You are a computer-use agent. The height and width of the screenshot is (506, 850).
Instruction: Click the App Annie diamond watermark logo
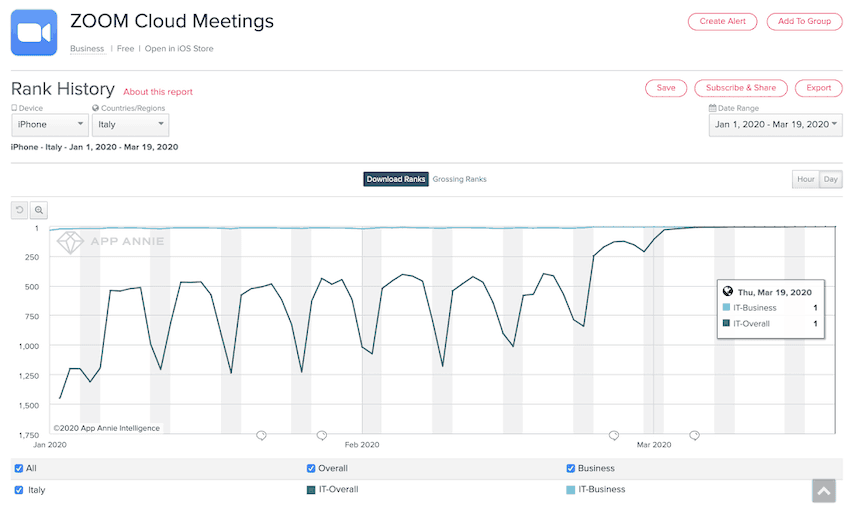(70, 241)
